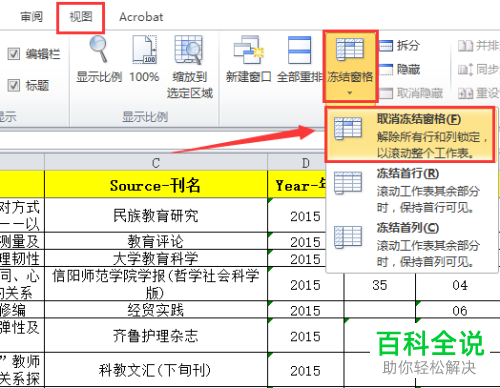Click the 显示比例 magnifier icon
Screen dimensions: 500x388
click(99, 50)
